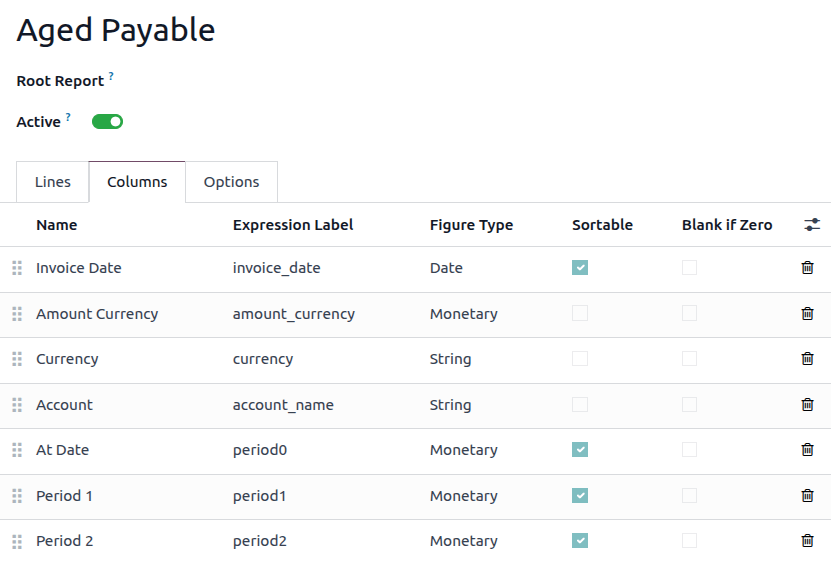Delete the Account column entry
The height and width of the screenshot is (564, 831).
coord(807,405)
